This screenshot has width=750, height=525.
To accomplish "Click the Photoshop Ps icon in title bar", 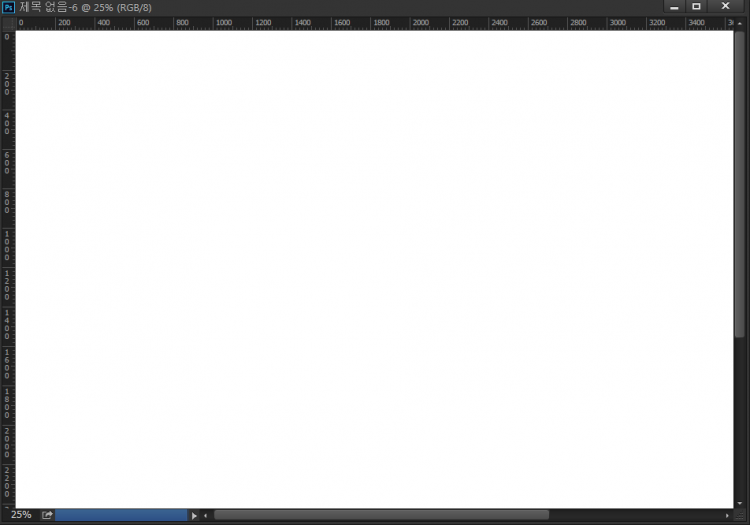I will click(x=8, y=7).
